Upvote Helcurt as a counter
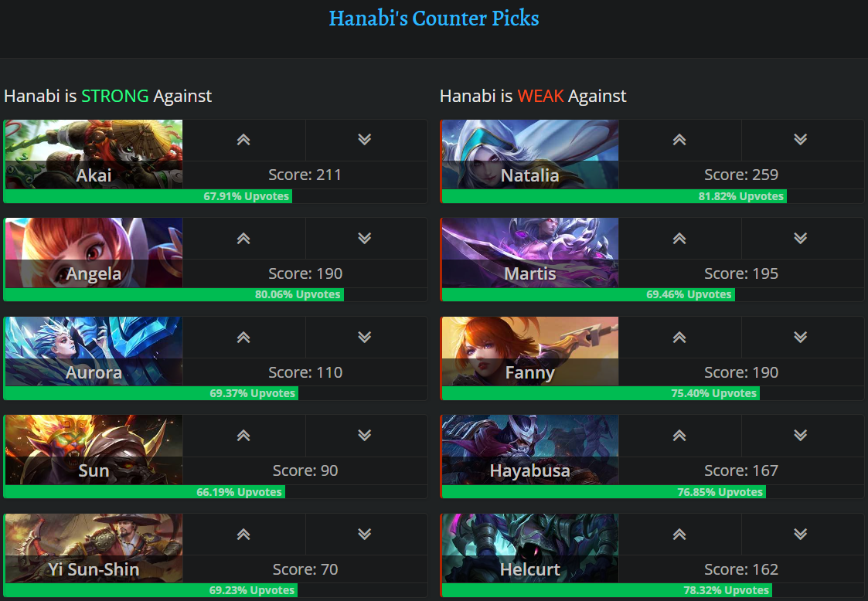The image size is (868, 601). click(679, 535)
